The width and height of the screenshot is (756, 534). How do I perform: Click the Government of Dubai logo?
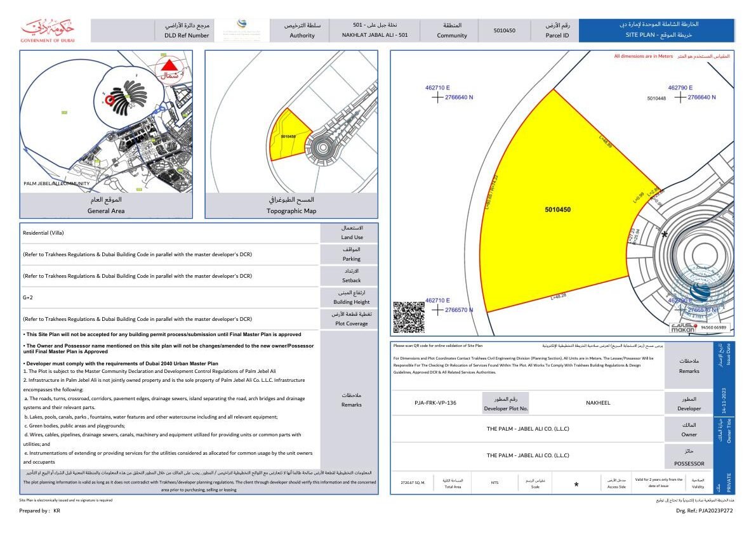pyautogui.click(x=48, y=30)
